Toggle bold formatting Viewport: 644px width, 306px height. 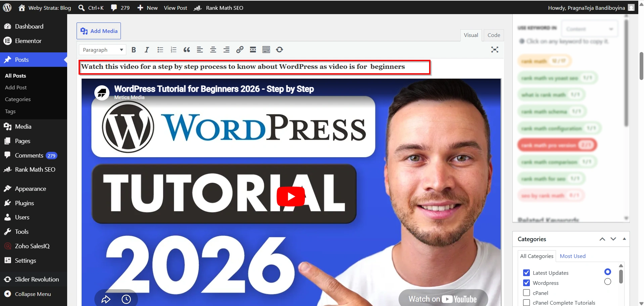coord(134,50)
